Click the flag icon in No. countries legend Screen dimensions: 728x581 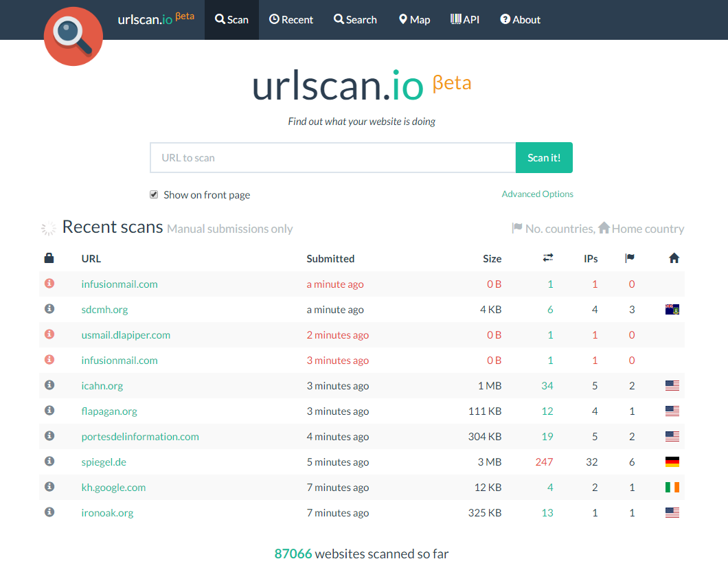click(516, 228)
